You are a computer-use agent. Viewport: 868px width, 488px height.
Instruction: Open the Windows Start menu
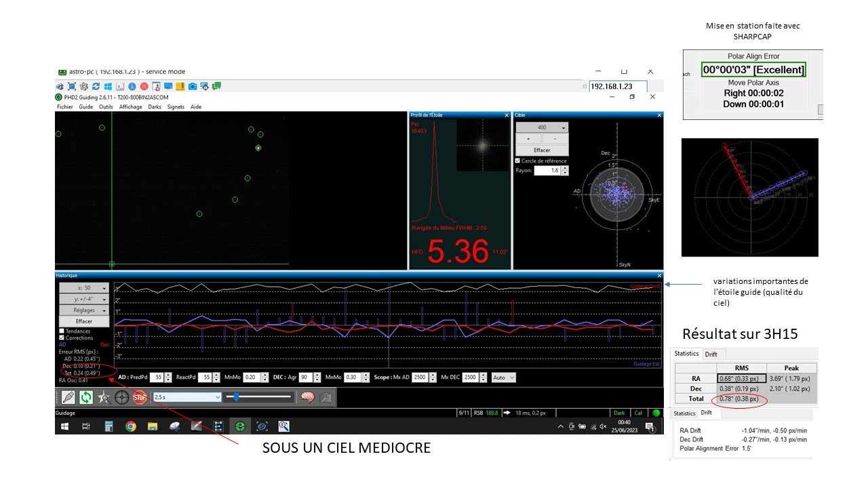coord(65,426)
